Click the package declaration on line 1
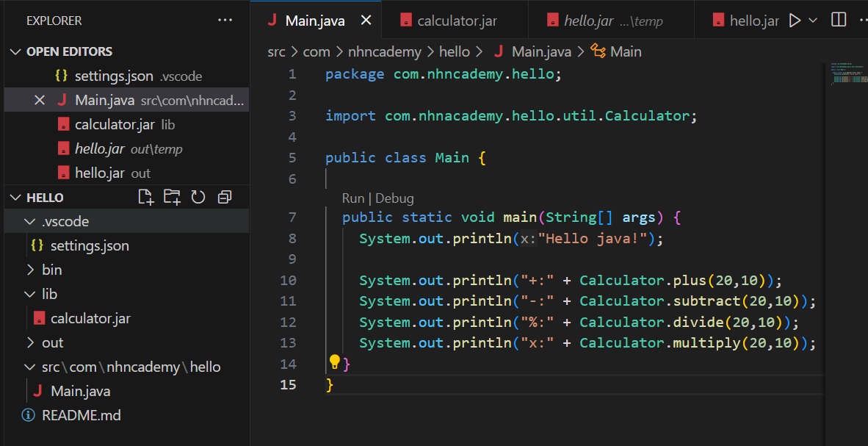This screenshot has height=446, width=868. [444, 74]
